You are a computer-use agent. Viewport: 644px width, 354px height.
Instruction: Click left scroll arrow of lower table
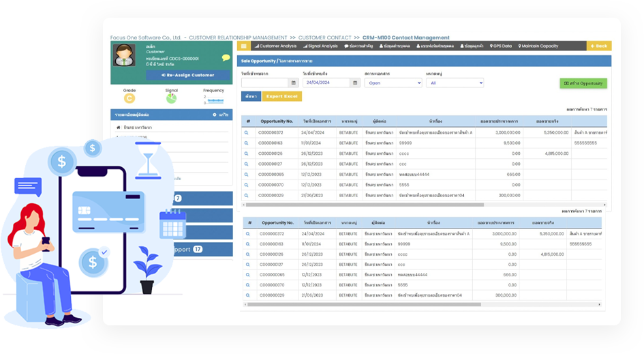point(245,305)
